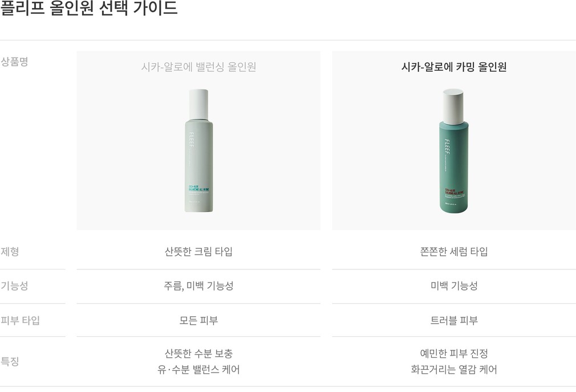Click the 미백 기능성 cell in calming column
The width and height of the screenshot is (576, 392).
[x=454, y=285]
